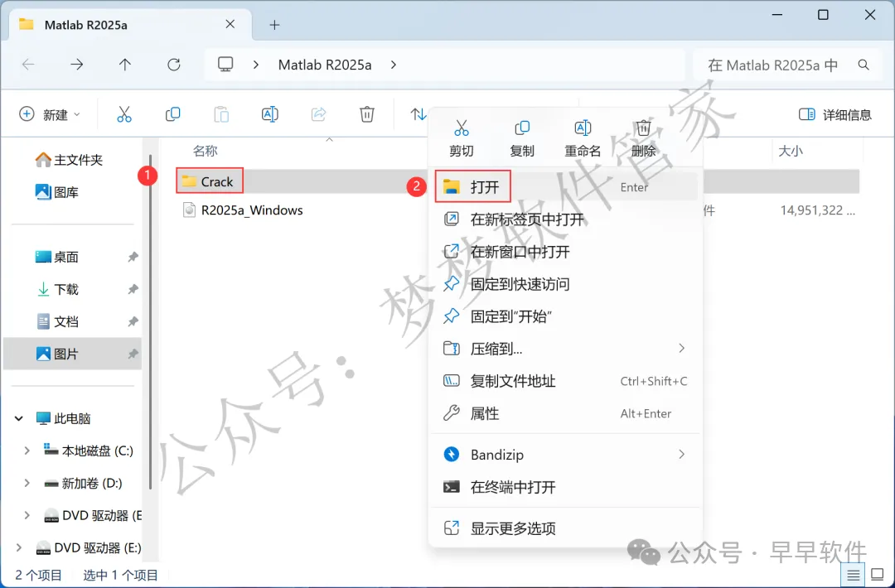Click the Sort arrows icon in the toolbar
895x588 pixels.
pos(418,114)
